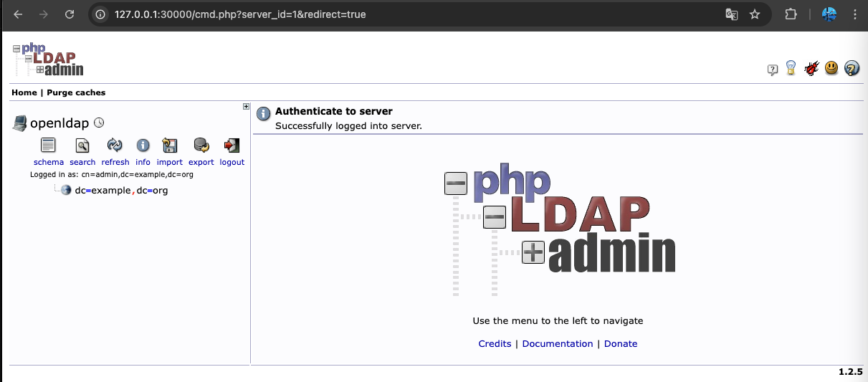Click the translate page icon in address bar
The width and height of the screenshot is (868, 382).
click(x=731, y=14)
